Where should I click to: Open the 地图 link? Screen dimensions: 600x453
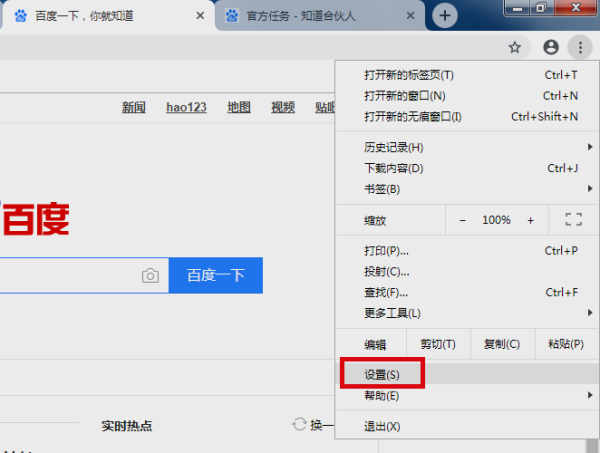239,107
